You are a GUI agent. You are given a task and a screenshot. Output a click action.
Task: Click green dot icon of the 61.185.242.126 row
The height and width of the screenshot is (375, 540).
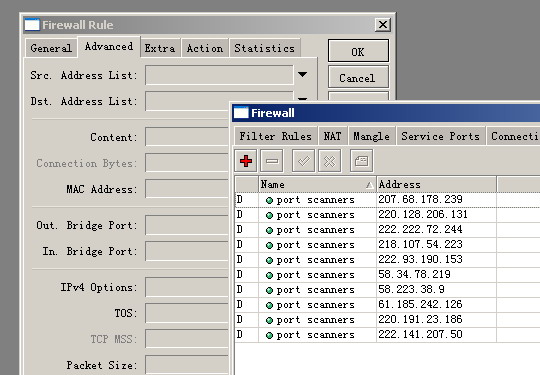click(269, 305)
